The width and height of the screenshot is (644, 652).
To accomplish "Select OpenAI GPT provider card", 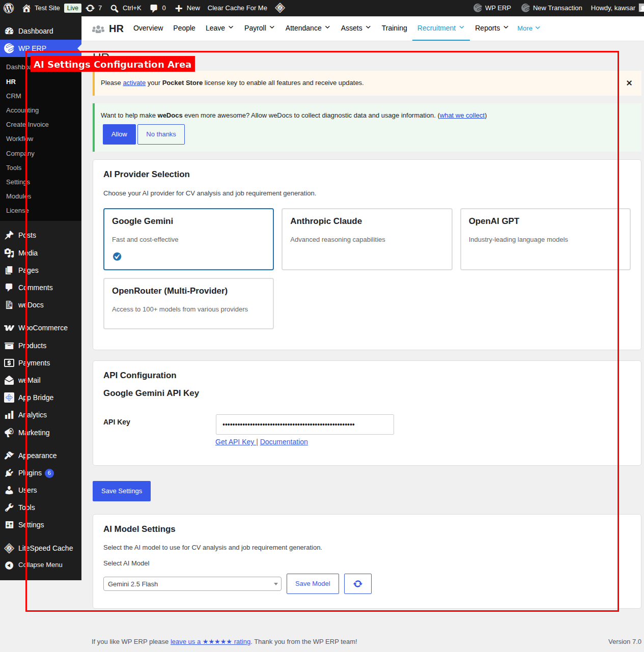I will (x=545, y=239).
